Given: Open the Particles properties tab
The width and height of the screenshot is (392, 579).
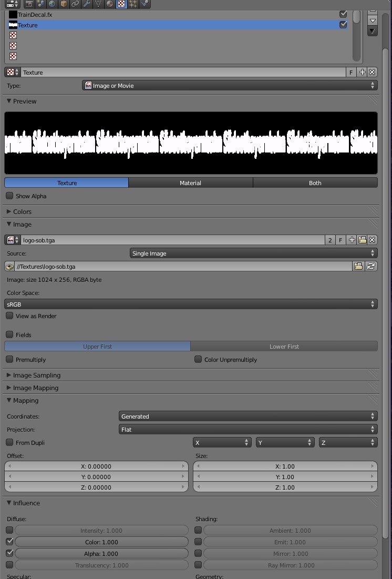Looking at the screenshot, I should pos(133,4).
